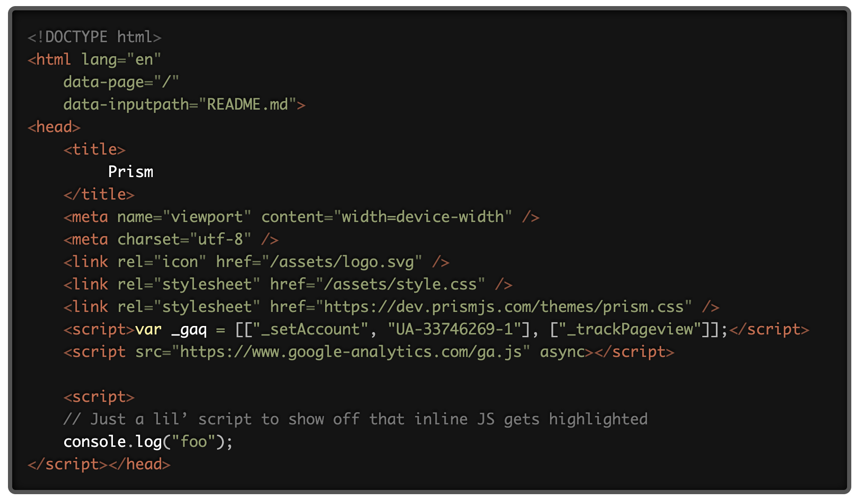Click the Prism title text
Viewport: 863px width, 504px height.
(x=130, y=172)
